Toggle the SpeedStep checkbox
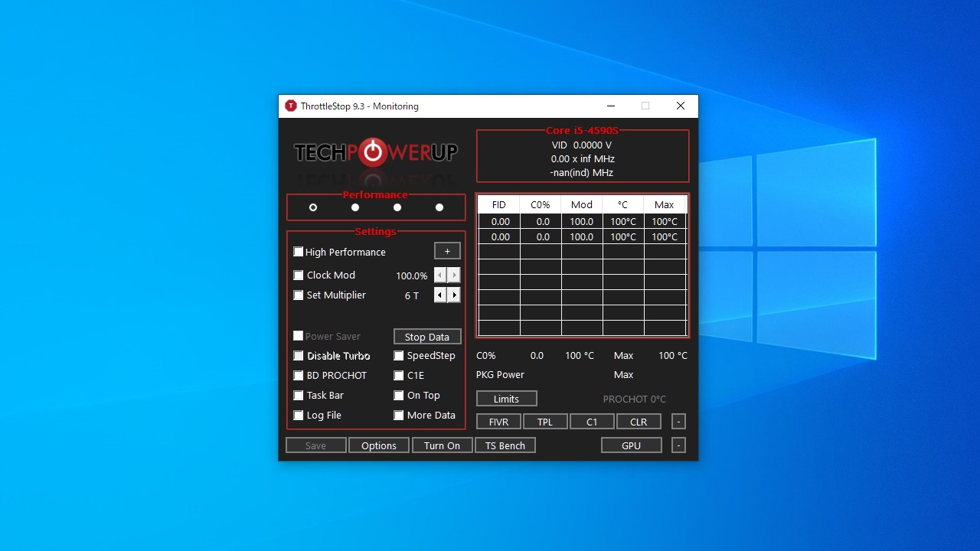The width and height of the screenshot is (980, 551). [x=399, y=356]
